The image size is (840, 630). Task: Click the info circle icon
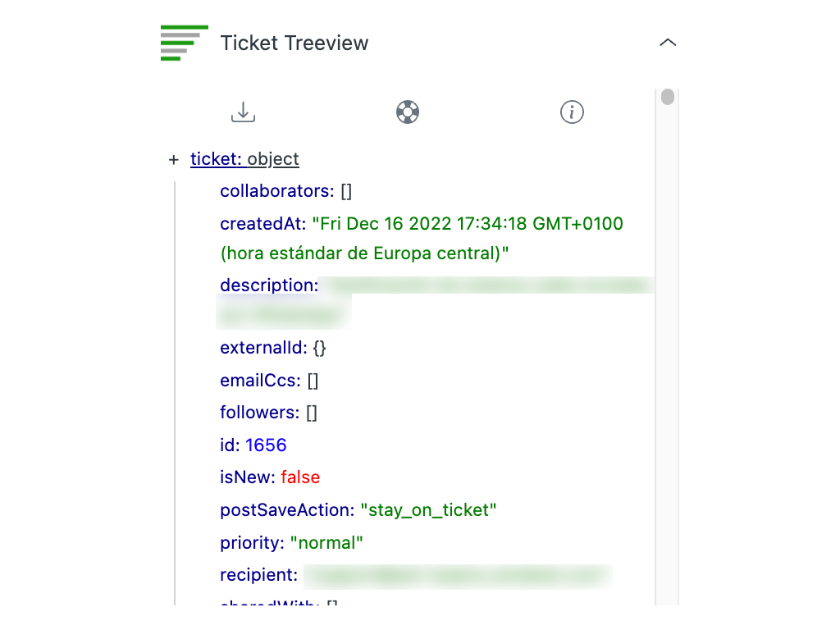[x=572, y=112]
